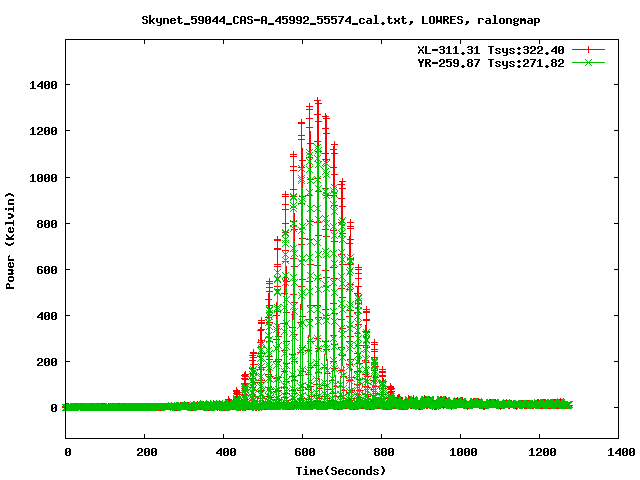Click the 1000 x-axis tick label
The image size is (640, 480).
pyautogui.click(x=463, y=452)
